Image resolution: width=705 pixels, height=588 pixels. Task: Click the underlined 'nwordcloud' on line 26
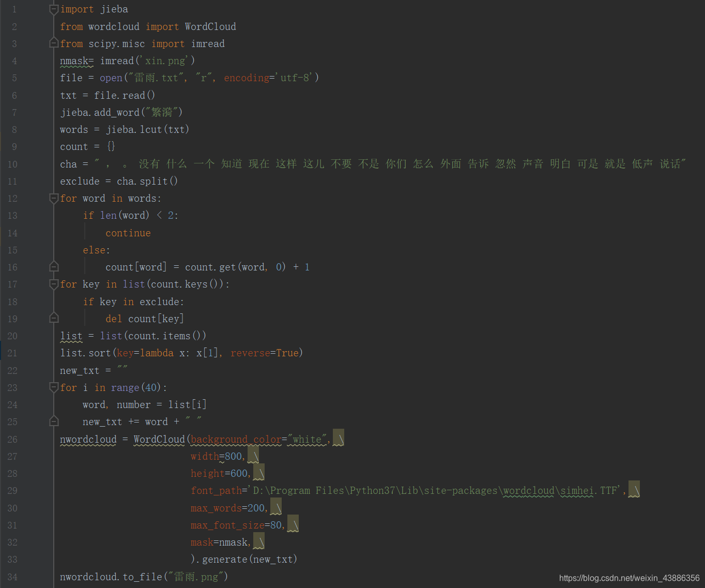pyautogui.click(x=88, y=440)
